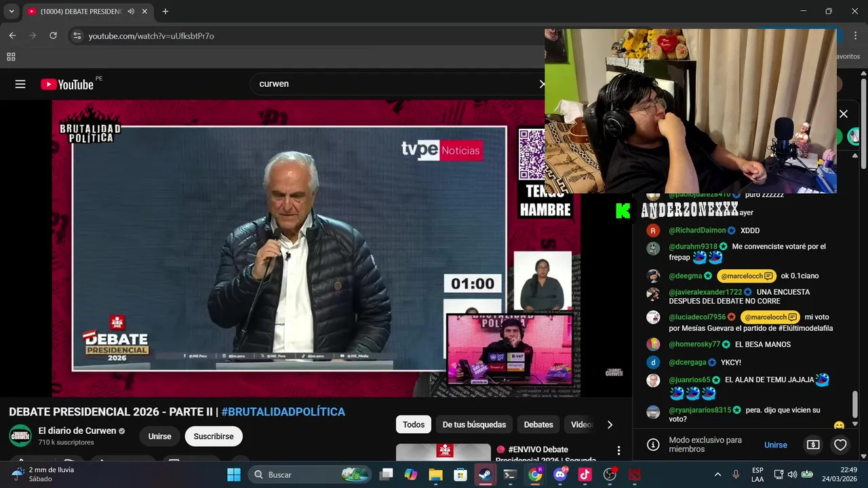Open the browser apps grid icon
The image size is (868, 488).
(x=11, y=57)
